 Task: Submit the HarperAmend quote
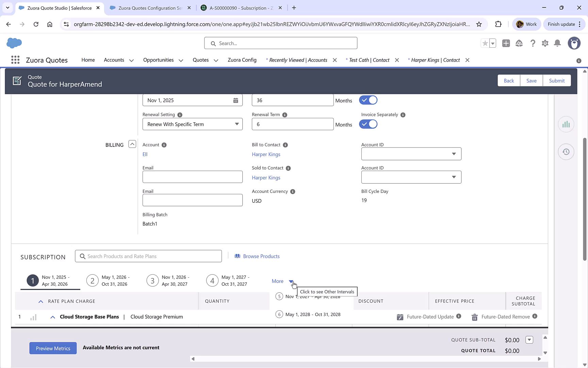click(x=557, y=80)
